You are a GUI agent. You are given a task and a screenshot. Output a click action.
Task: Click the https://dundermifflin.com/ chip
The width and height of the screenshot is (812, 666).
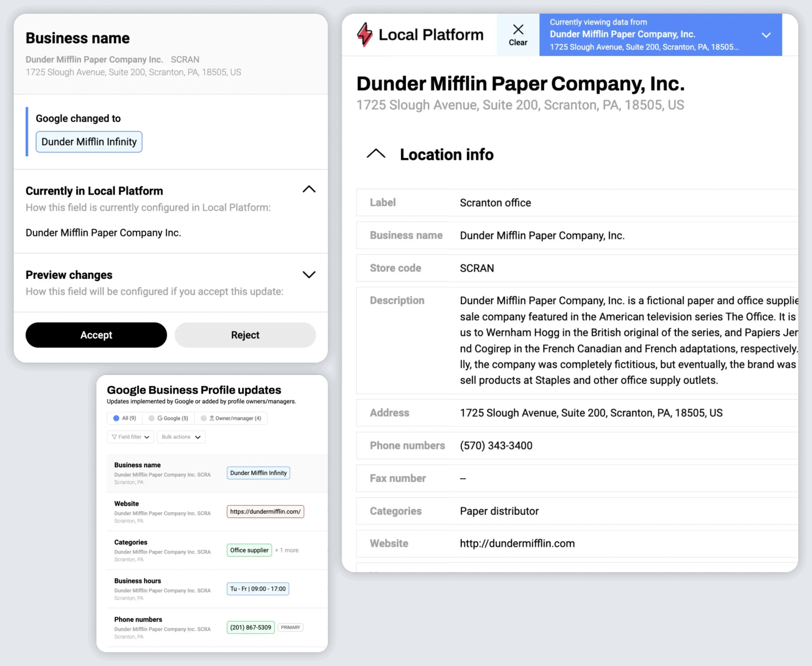coord(265,511)
